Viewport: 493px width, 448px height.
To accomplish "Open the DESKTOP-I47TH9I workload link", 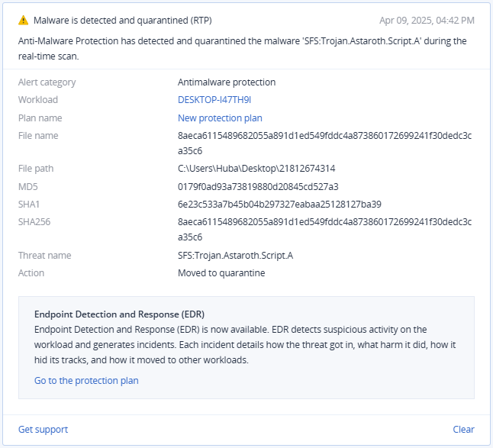I will click(x=214, y=100).
